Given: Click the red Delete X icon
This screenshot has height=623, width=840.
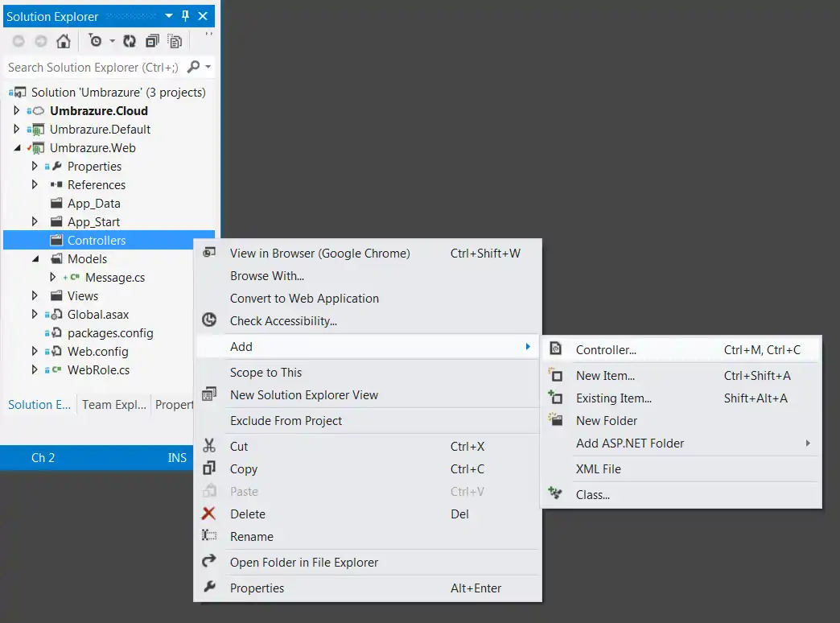Looking at the screenshot, I should [x=208, y=514].
